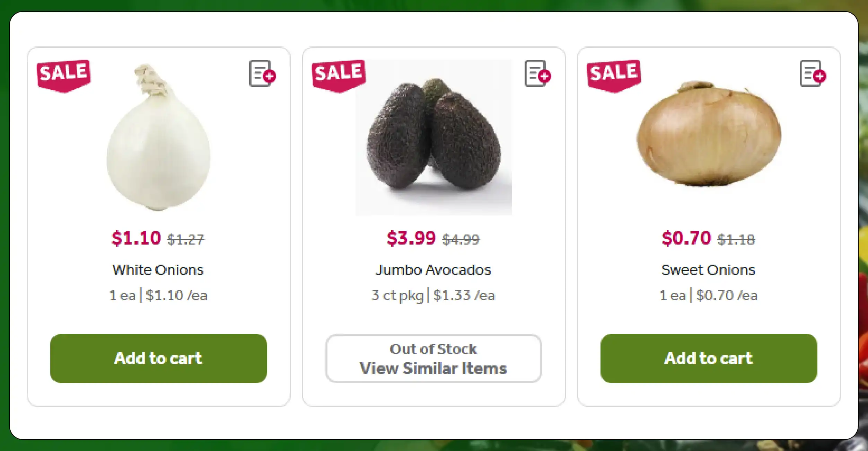Open the White Onions product image

(x=158, y=137)
